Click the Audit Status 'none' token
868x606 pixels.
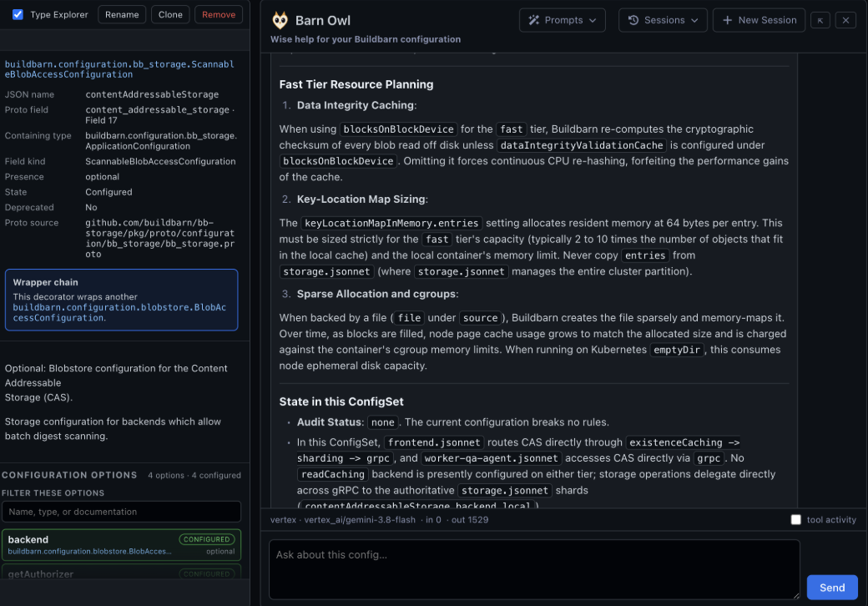click(x=382, y=422)
